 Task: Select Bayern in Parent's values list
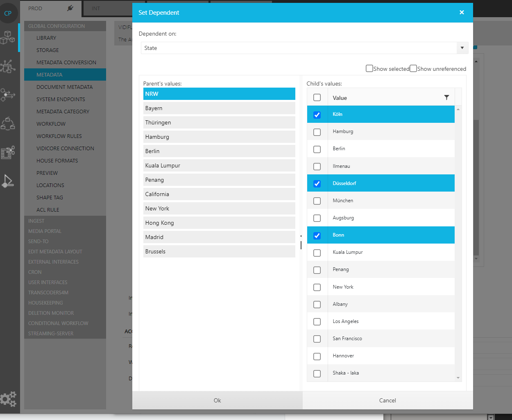click(219, 108)
